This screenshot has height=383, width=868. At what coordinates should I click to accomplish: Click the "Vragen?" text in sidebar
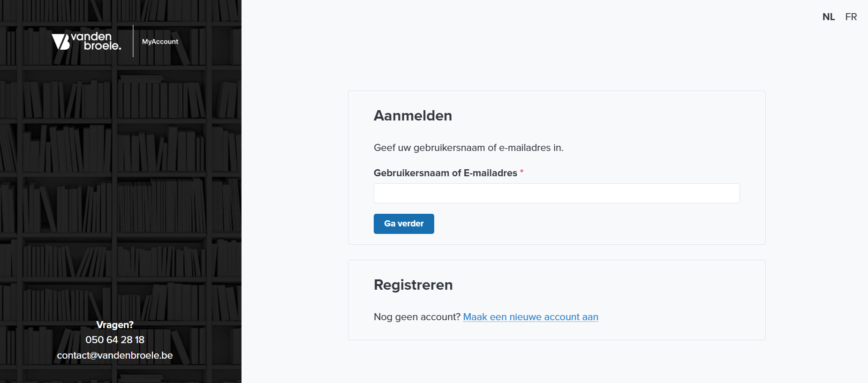pyautogui.click(x=115, y=325)
